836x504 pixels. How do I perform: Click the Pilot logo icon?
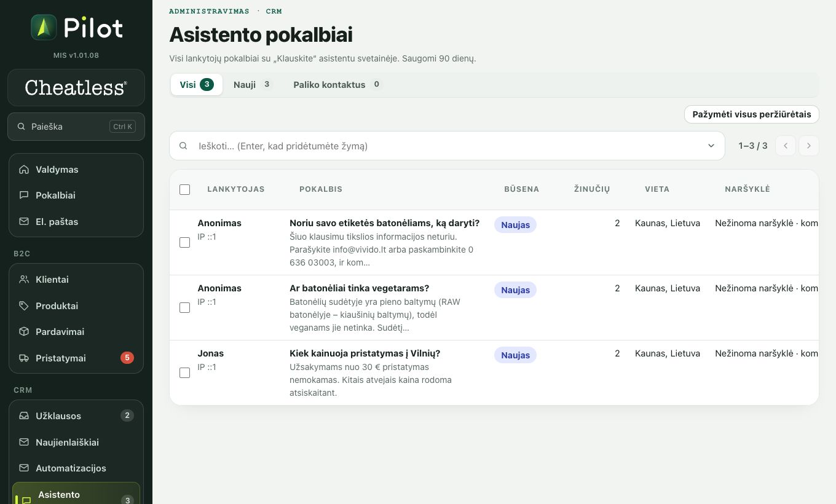(44, 28)
